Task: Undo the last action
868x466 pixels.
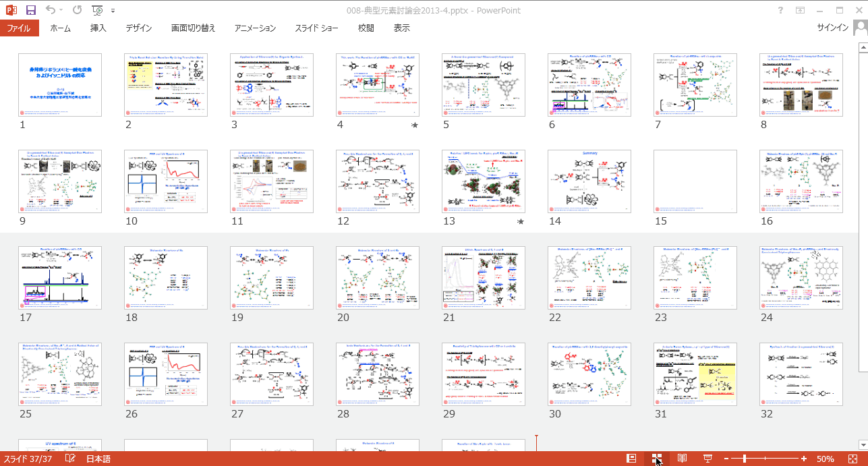Action: point(51,10)
